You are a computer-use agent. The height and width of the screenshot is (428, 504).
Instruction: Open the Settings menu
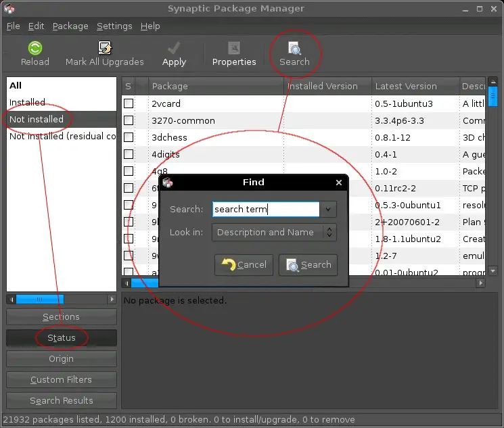tap(114, 26)
